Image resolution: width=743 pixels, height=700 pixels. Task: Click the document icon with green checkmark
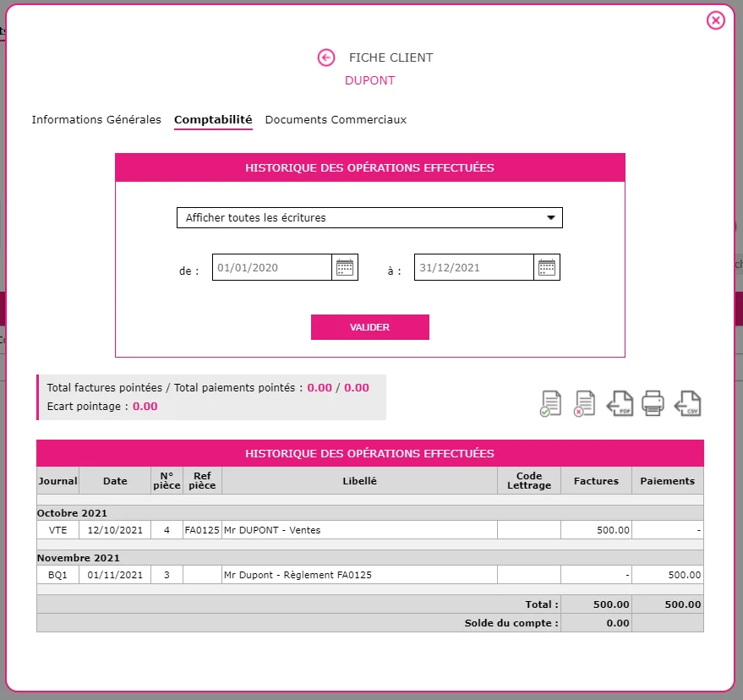(551, 403)
